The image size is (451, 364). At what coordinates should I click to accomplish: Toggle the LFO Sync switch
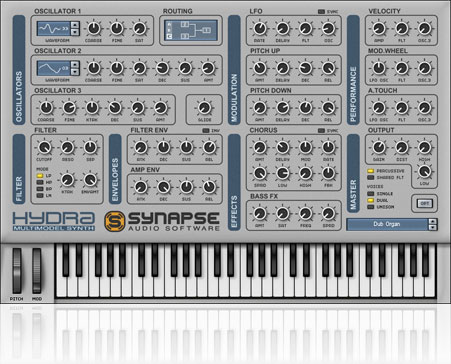click(321, 12)
